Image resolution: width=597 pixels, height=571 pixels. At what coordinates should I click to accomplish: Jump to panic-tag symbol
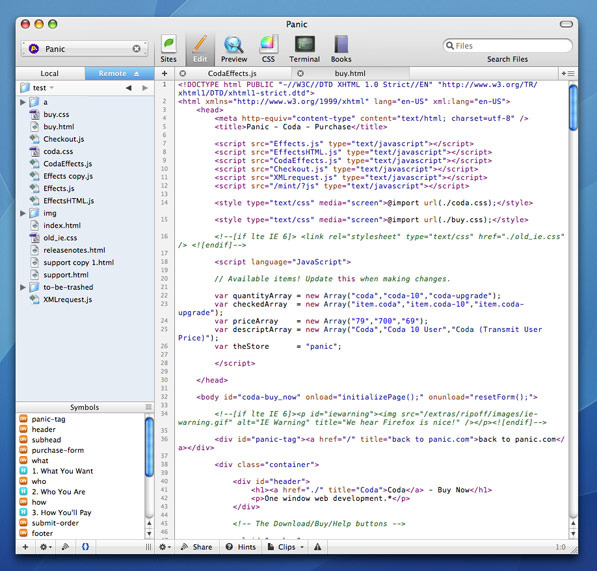48,419
